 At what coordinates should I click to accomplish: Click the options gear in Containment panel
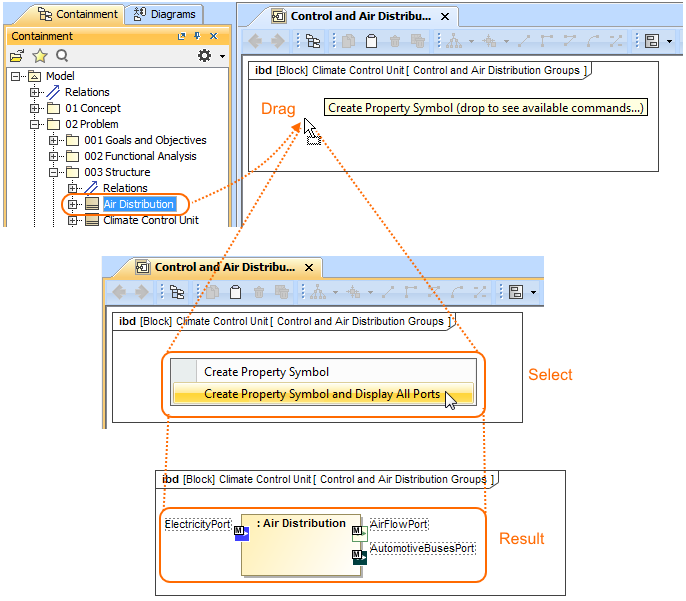(205, 56)
